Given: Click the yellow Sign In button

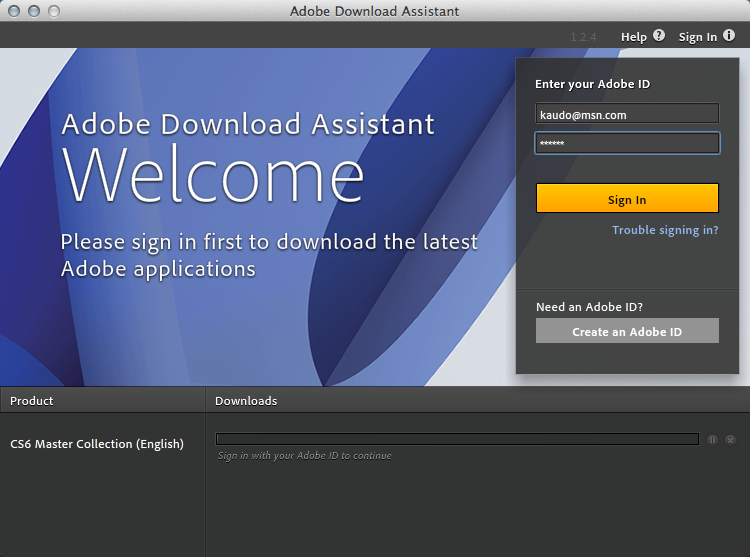Looking at the screenshot, I should tap(627, 198).
